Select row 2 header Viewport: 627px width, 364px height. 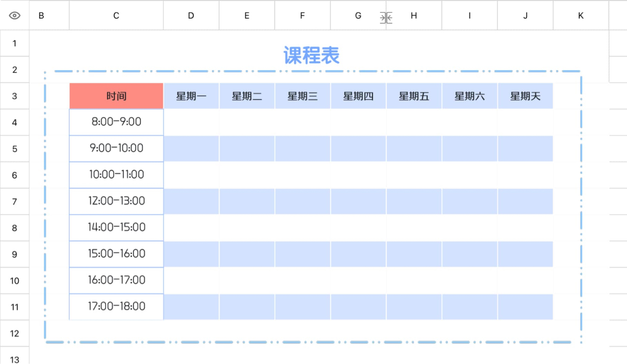(x=15, y=70)
